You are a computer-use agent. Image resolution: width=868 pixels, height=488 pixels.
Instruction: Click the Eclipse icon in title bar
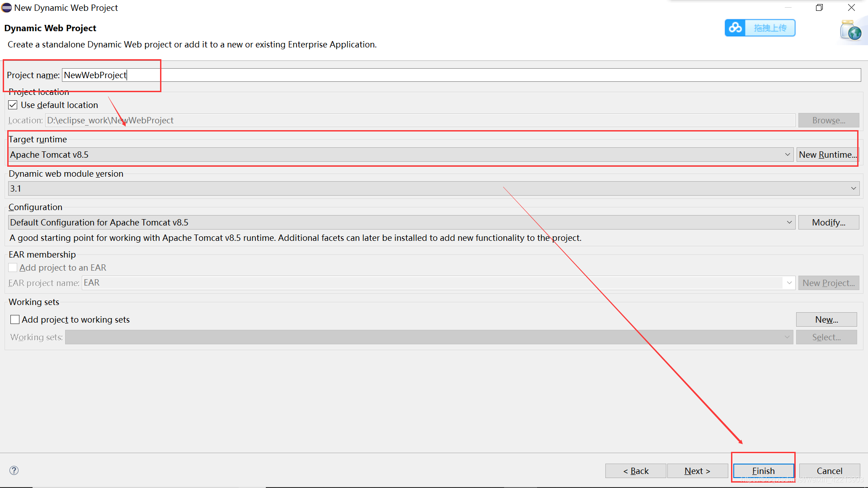pos(7,8)
